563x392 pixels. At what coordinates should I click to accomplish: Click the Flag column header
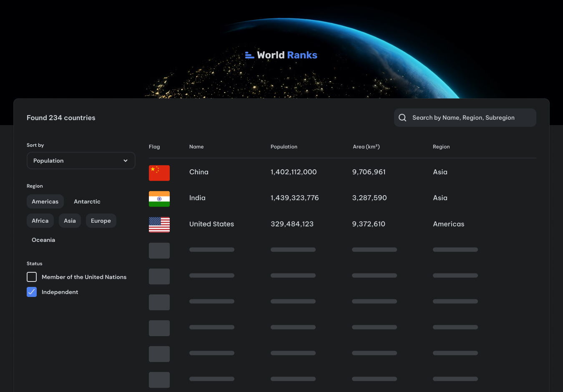154,147
